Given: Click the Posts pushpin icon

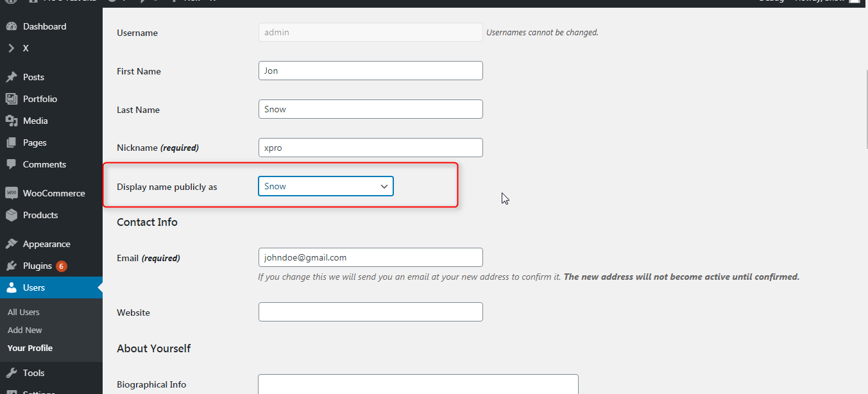Looking at the screenshot, I should tap(11, 77).
